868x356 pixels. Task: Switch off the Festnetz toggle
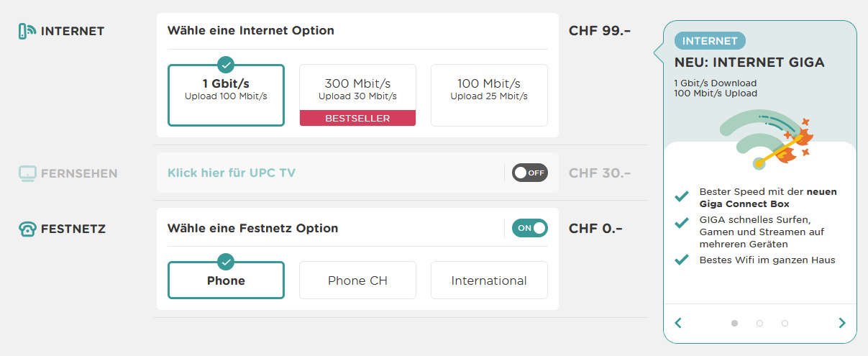pyautogui.click(x=529, y=228)
